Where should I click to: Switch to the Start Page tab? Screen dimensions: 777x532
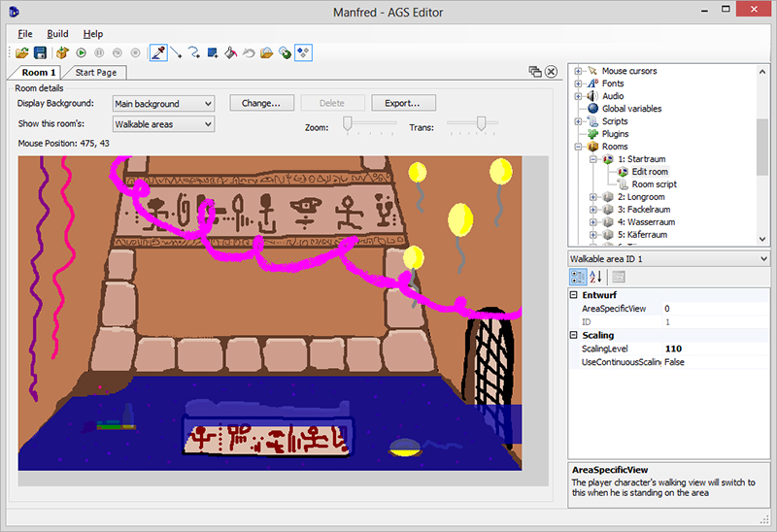tap(95, 73)
